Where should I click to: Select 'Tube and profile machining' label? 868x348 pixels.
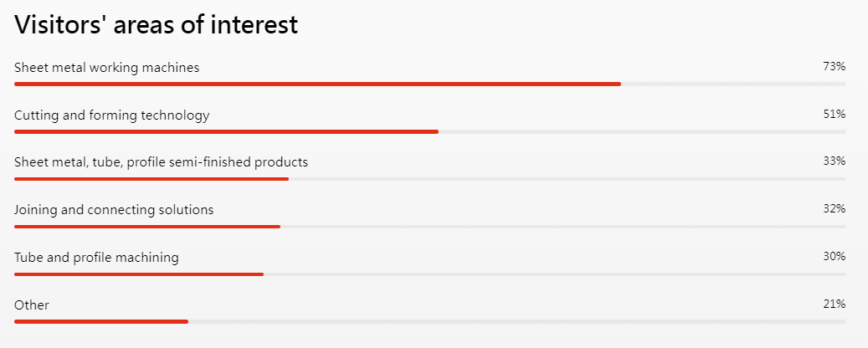pyautogui.click(x=96, y=258)
